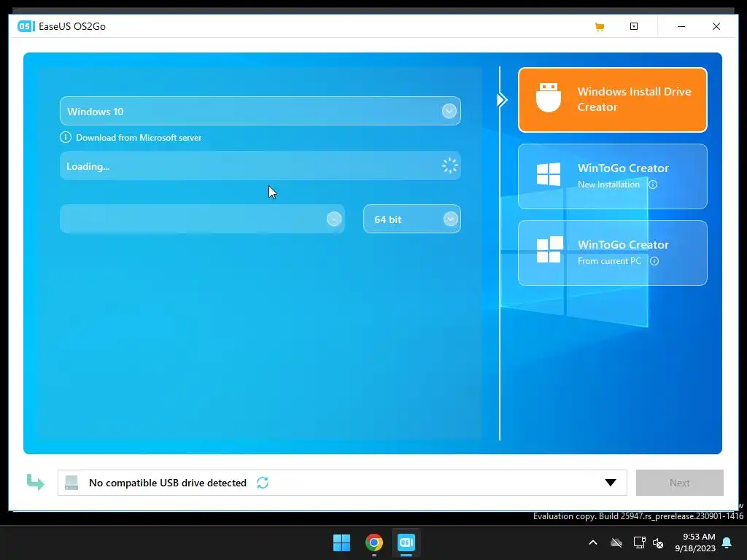Screen dimensions: 747x560
Task: Click the OneDrive cloud tray icon
Action: (616, 542)
